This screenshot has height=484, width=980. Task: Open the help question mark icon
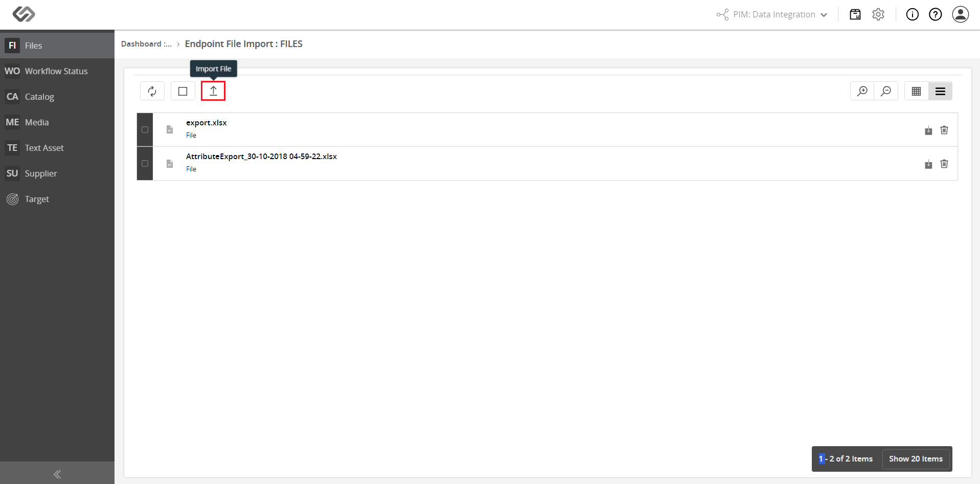coord(936,14)
